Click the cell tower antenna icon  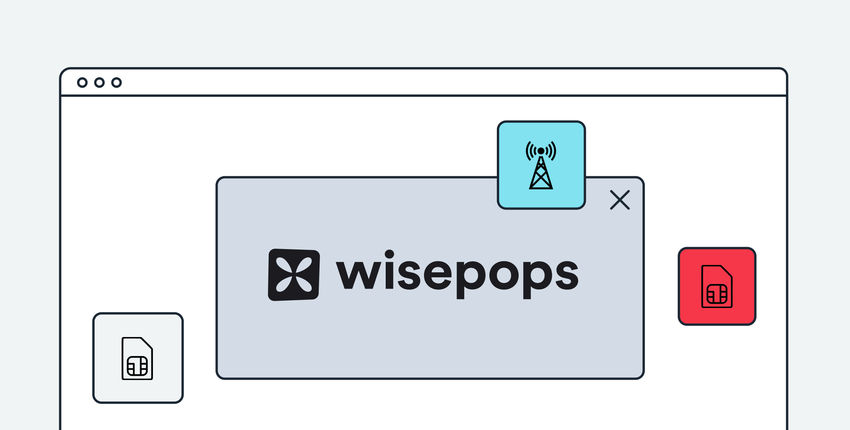[541, 165]
